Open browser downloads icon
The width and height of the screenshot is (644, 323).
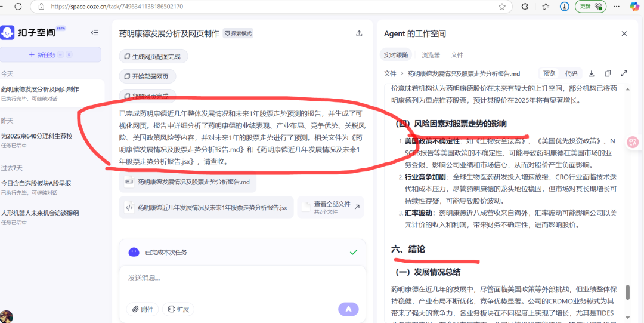point(565,7)
